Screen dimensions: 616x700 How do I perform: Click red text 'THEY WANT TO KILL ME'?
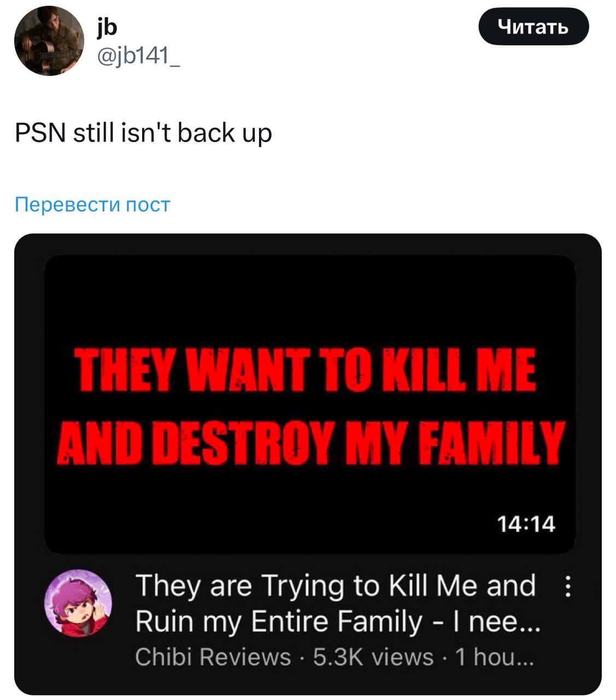tap(305, 370)
